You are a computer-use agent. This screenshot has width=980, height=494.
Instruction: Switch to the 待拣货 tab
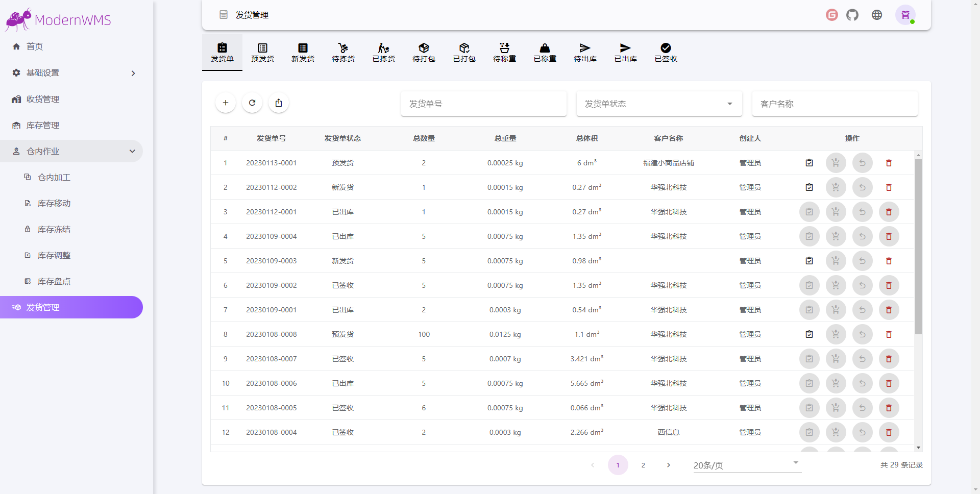[343, 53]
